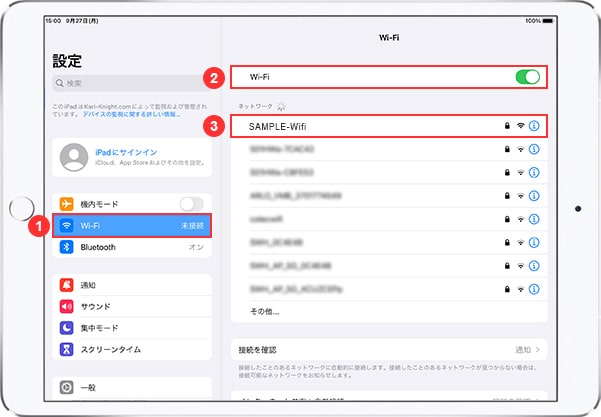Open Bluetooth settings in sidebar

coord(131,247)
